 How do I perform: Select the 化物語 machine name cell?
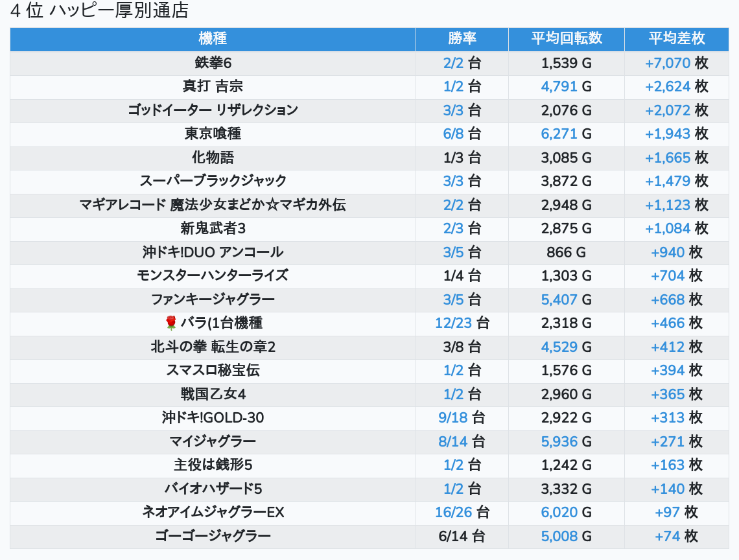[213, 157]
